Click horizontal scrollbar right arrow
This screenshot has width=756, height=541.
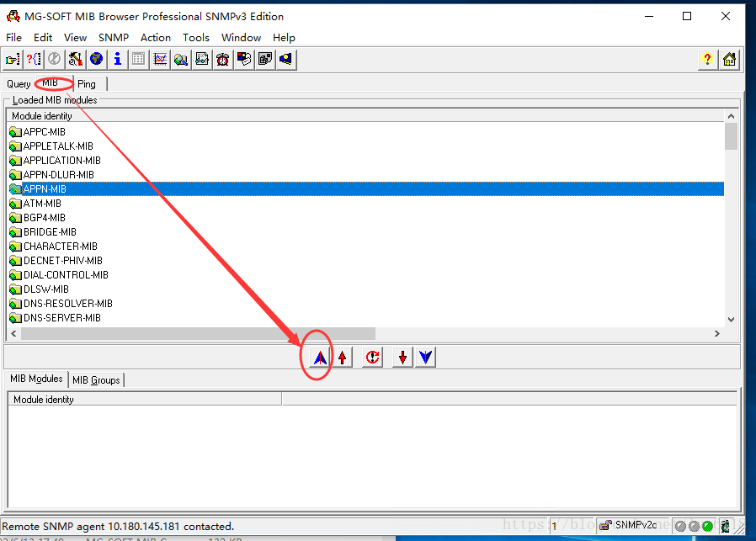point(717,333)
